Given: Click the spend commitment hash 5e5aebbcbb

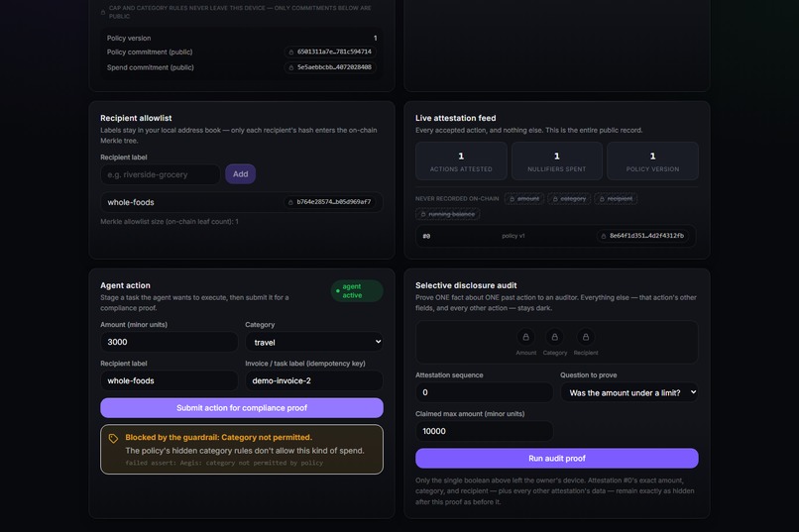Looking at the screenshot, I should tap(330, 67).
